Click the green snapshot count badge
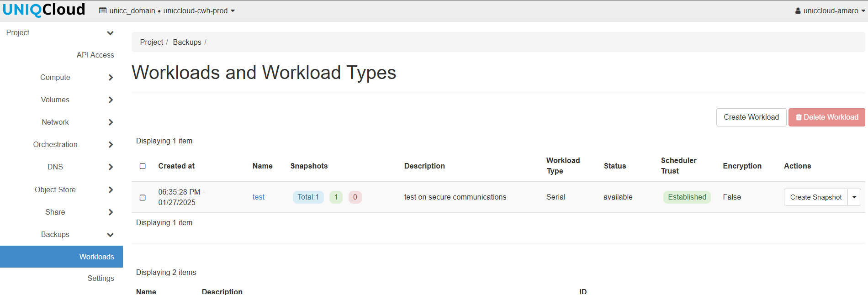Screen dimensions: 868x295 coord(336,197)
